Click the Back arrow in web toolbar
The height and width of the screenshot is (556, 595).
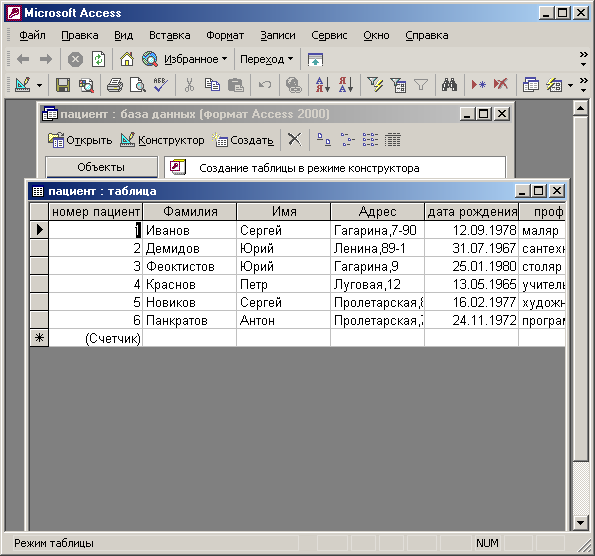(x=23, y=59)
